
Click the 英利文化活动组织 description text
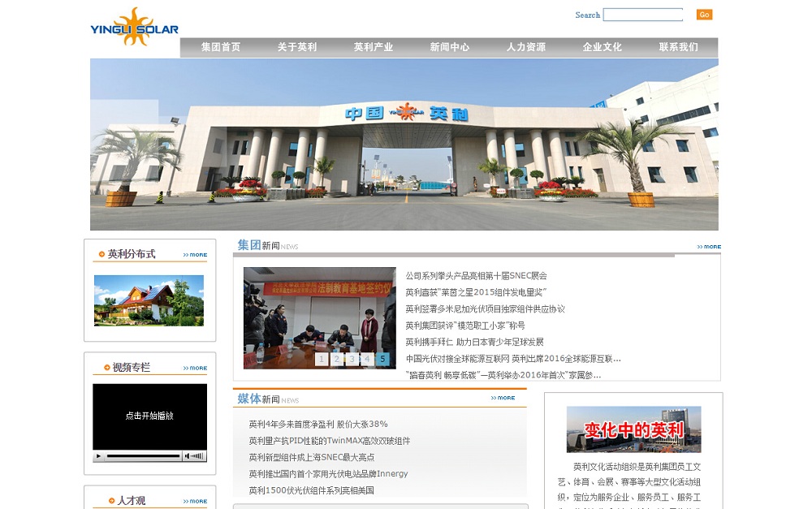[629, 484]
